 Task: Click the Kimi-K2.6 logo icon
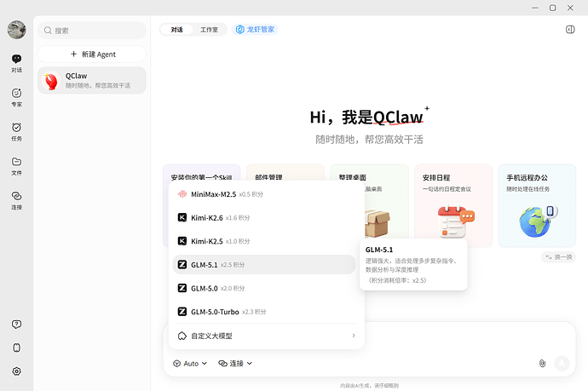182,218
